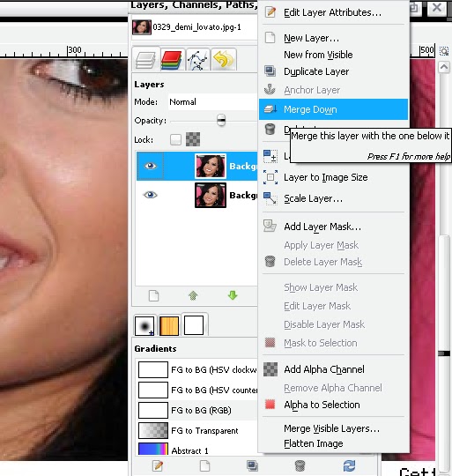This screenshot has width=452, height=476.
Task: Choose Add Layer Mask menu item
Action: (x=333, y=227)
